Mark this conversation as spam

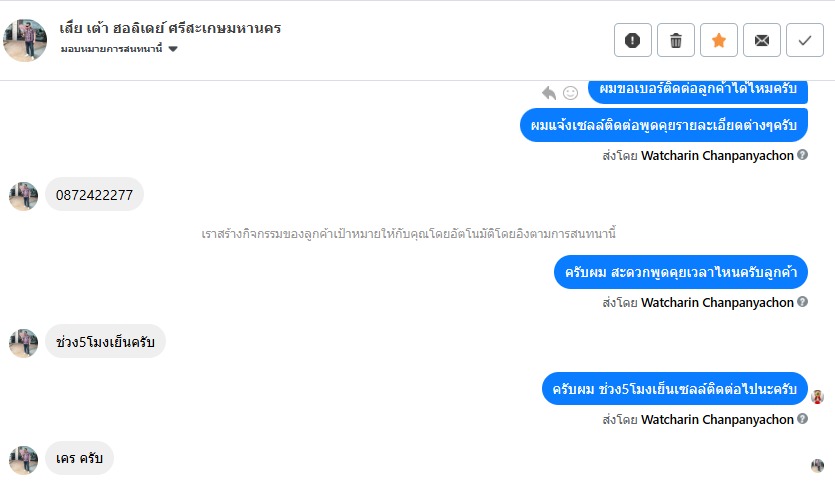tap(632, 40)
